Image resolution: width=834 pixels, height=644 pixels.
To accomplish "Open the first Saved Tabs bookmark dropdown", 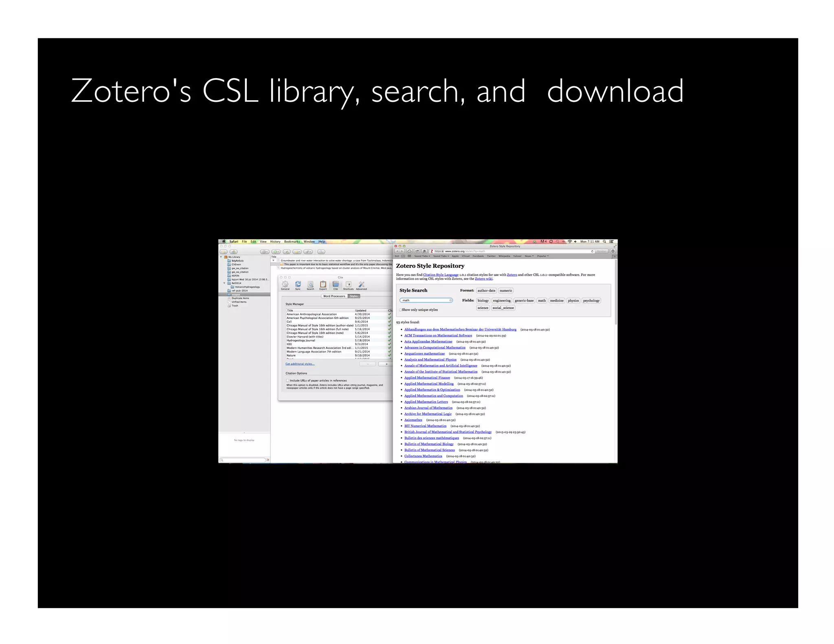I will [422, 256].
